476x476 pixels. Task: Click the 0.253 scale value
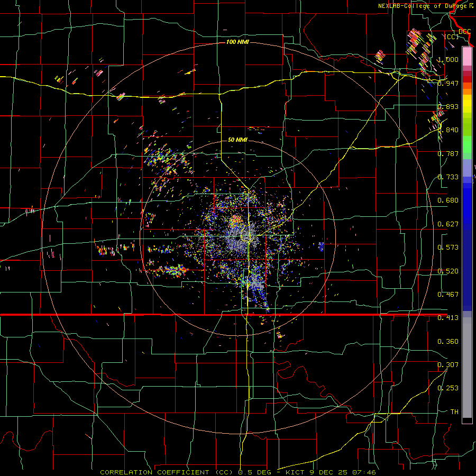pos(448,388)
